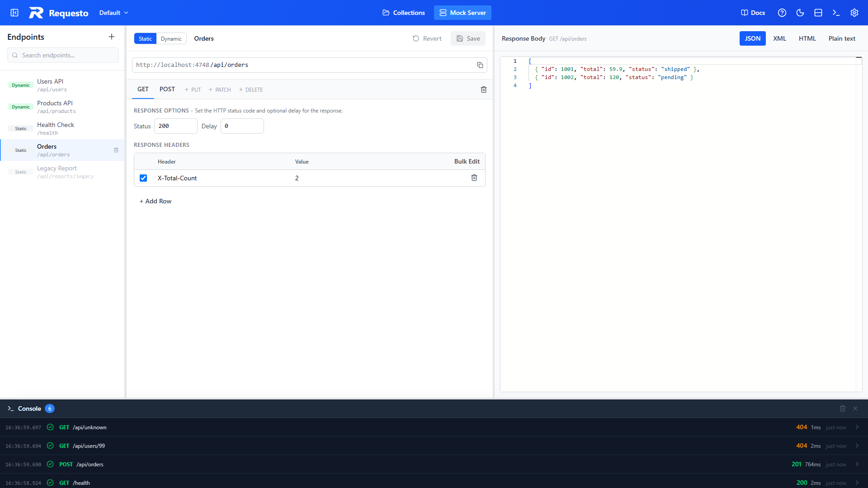
Task: Select the POST method tab
Action: click(167, 89)
